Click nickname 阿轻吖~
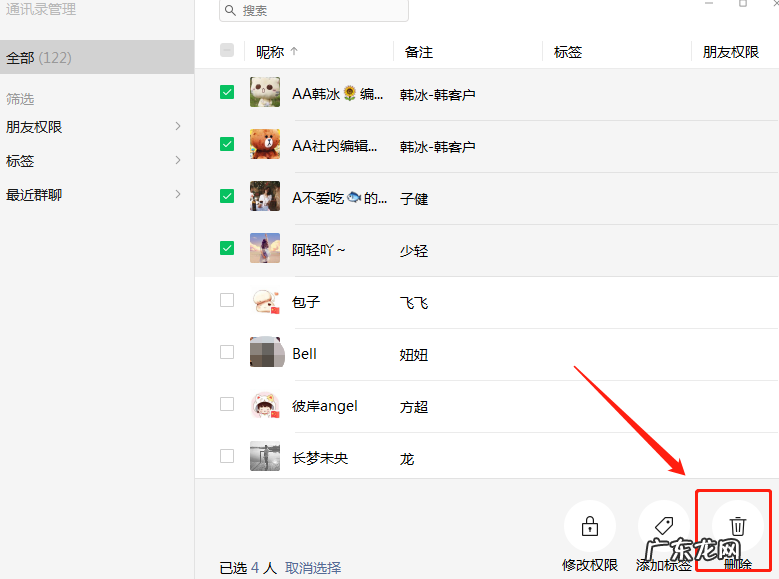779x579 pixels. pyautogui.click(x=318, y=250)
